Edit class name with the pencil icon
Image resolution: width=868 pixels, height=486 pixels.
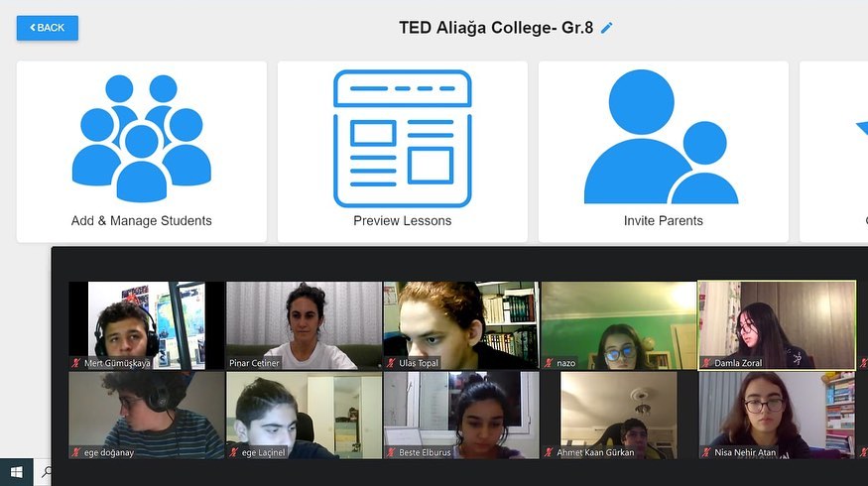coord(607,28)
